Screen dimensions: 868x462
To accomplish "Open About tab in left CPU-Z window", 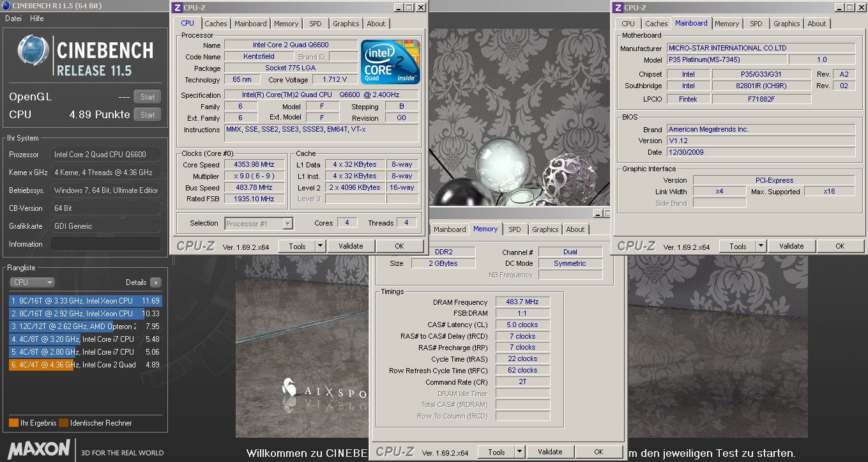I will tap(376, 24).
